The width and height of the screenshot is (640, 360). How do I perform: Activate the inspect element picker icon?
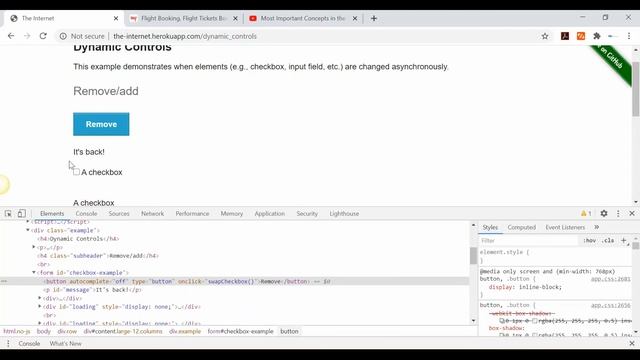coord(8,213)
